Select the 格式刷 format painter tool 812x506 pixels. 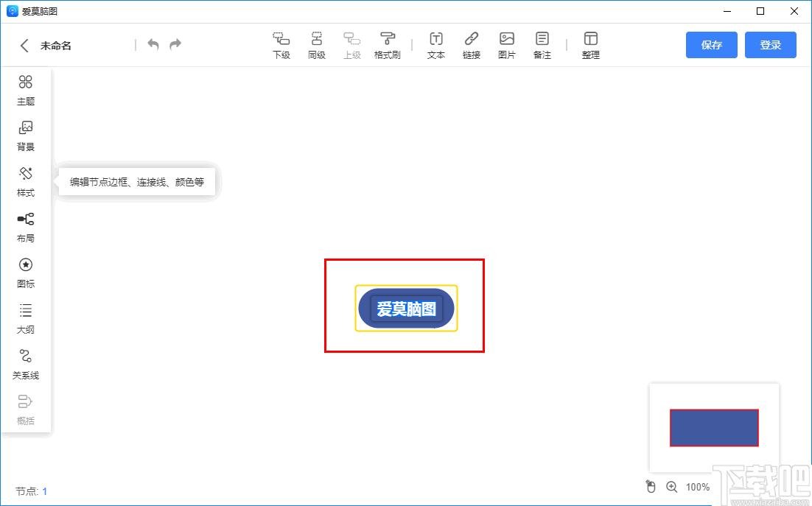(387, 45)
